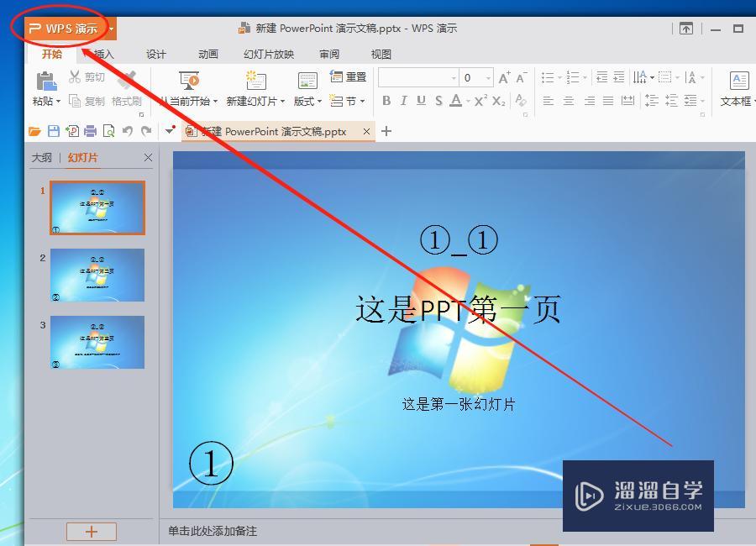Select the 幻灯片 pane tab
The image size is (756, 546).
[82, 158]
